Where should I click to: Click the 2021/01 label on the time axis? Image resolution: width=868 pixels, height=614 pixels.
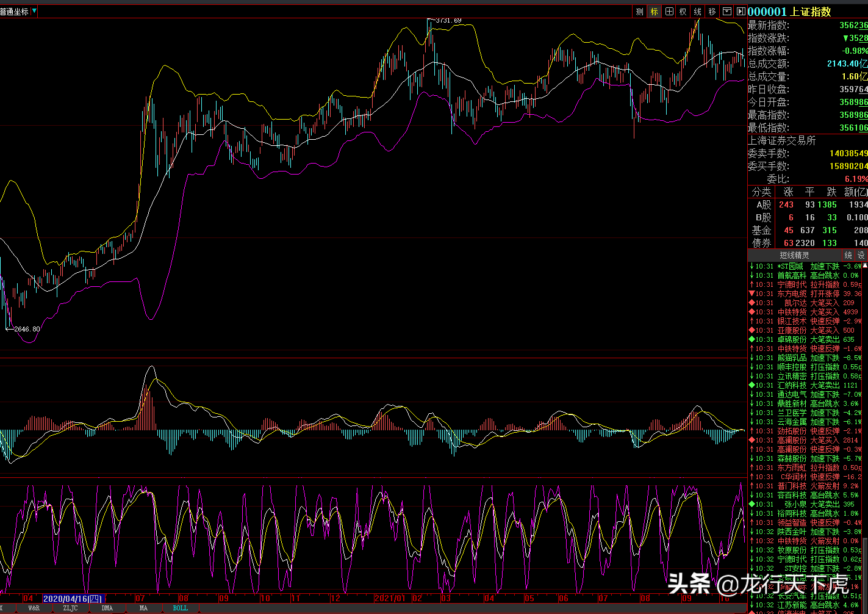click(x=390, y=599)
